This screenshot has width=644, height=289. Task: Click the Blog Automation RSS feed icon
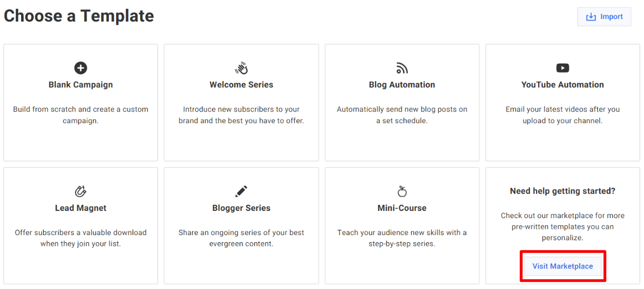pos(402,68)
